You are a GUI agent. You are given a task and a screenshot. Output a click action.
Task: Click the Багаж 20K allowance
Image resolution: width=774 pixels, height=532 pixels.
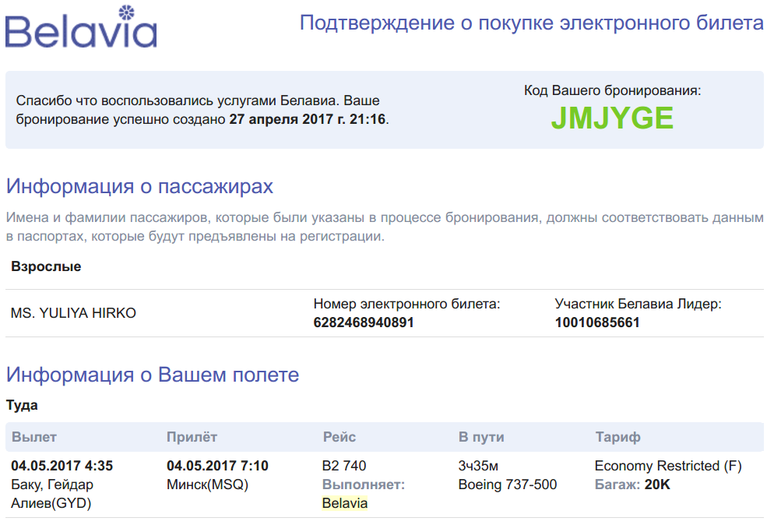click(x=632, y=484)
